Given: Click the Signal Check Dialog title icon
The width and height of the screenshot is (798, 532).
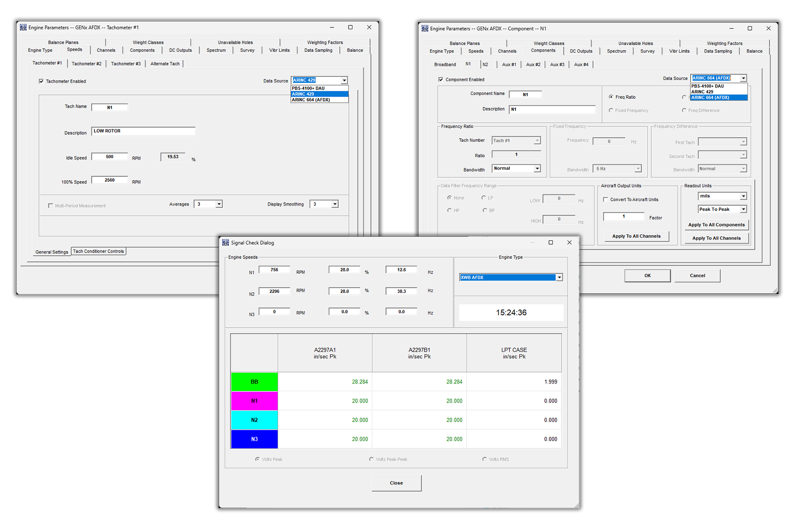Looking at the screenshot, I should coord(226,243).
